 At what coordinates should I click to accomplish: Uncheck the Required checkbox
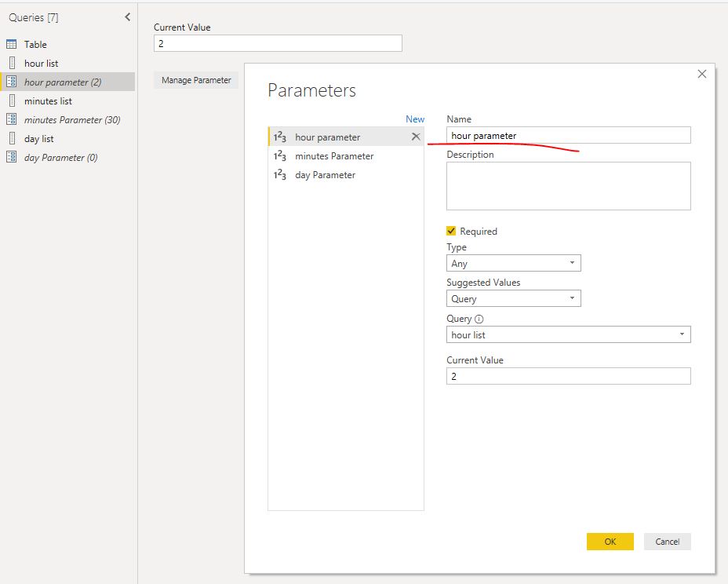[451, 231]
